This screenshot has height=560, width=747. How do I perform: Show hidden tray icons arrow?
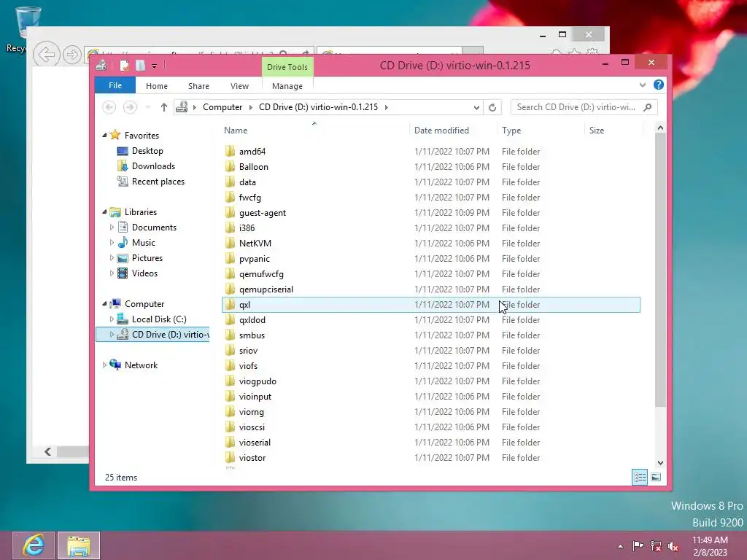[x=620, y=546]
